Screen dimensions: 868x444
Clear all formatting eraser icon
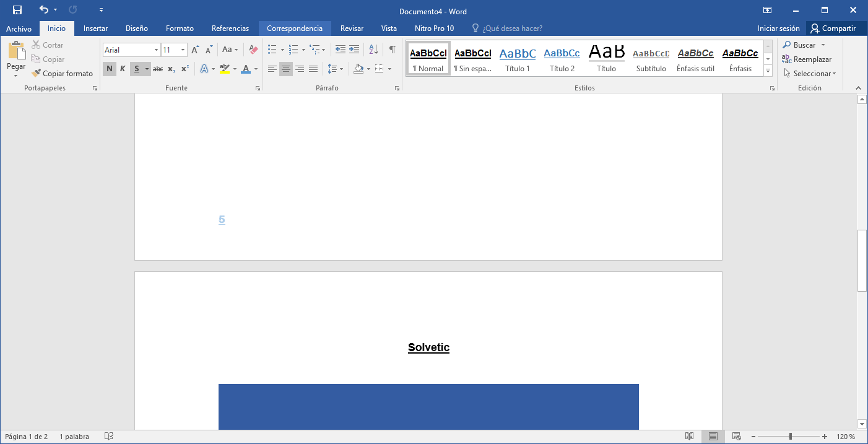(x=253, y=50)
